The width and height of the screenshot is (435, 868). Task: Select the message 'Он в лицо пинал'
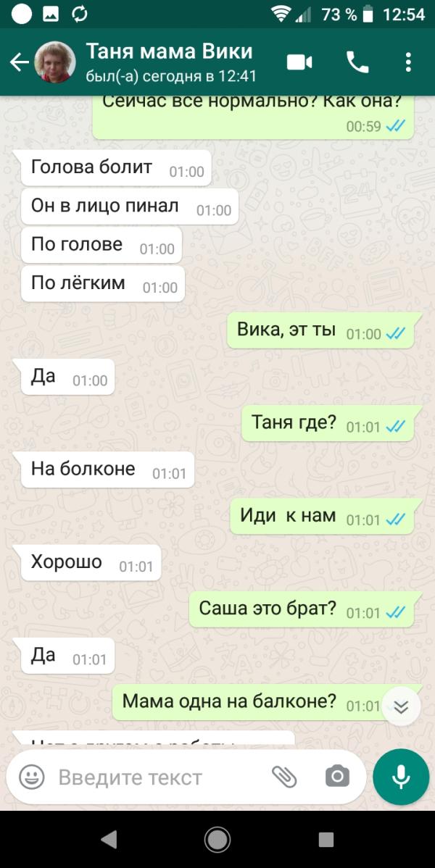(x=130, y=206)
